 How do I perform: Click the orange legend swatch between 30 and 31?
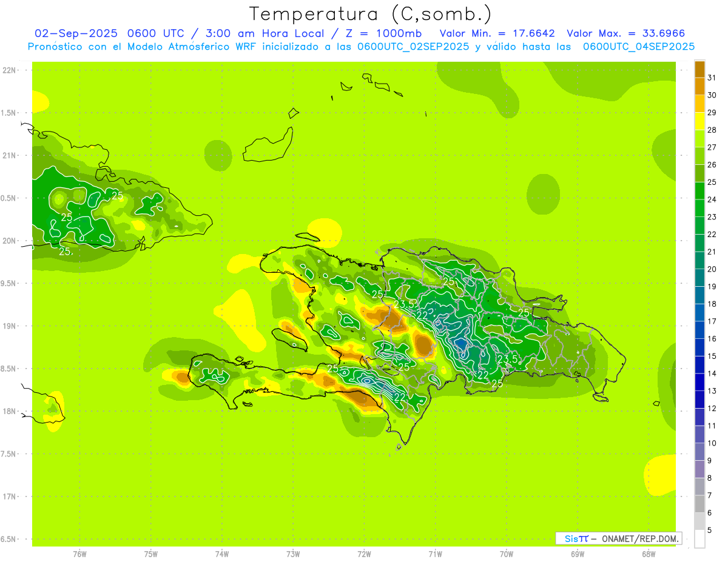pyautogui.click(x=699, y=87)
